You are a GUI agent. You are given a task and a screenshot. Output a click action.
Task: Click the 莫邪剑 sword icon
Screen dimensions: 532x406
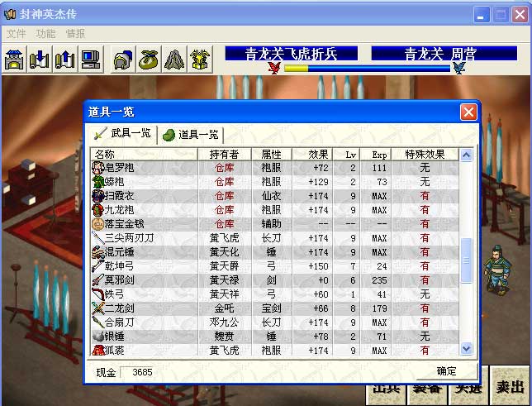click(x=97, y=280)
